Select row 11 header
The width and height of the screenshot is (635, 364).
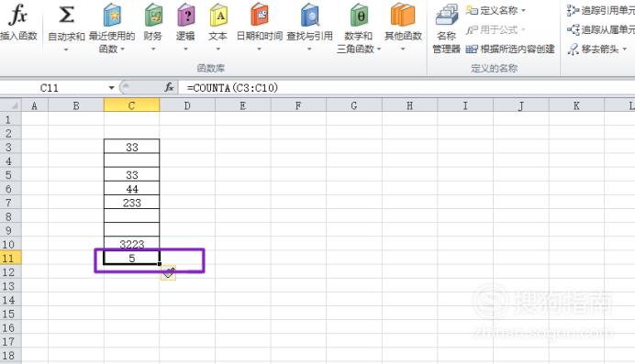click(x=10, y=258)
